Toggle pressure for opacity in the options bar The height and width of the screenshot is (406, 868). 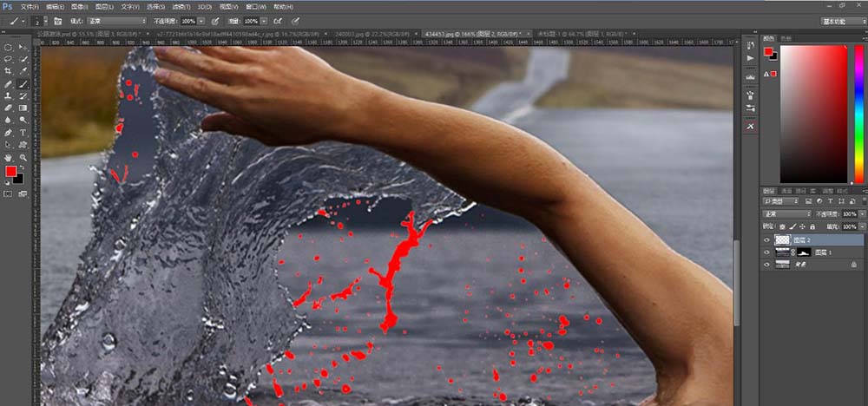pos(214,21)
